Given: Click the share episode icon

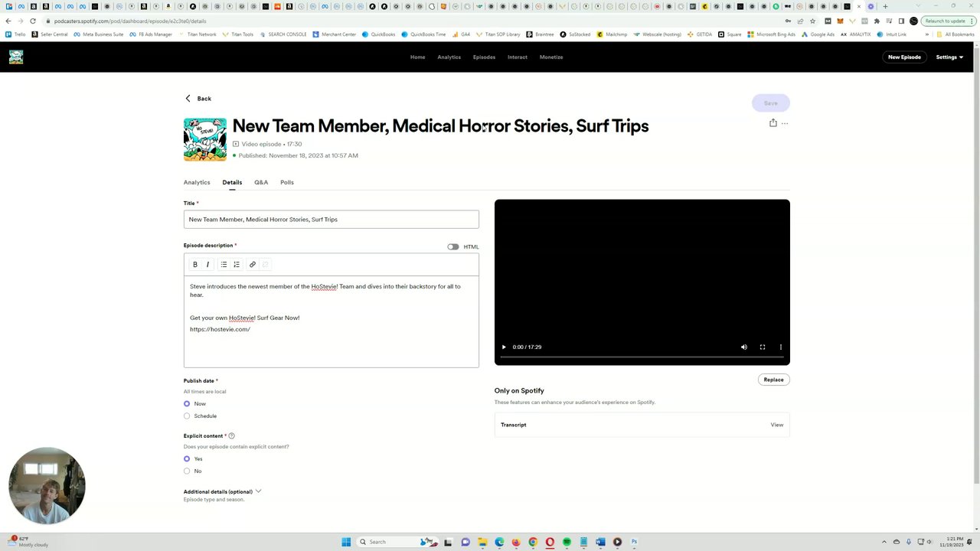Looking at the screenshot, I should coord(773,122).
